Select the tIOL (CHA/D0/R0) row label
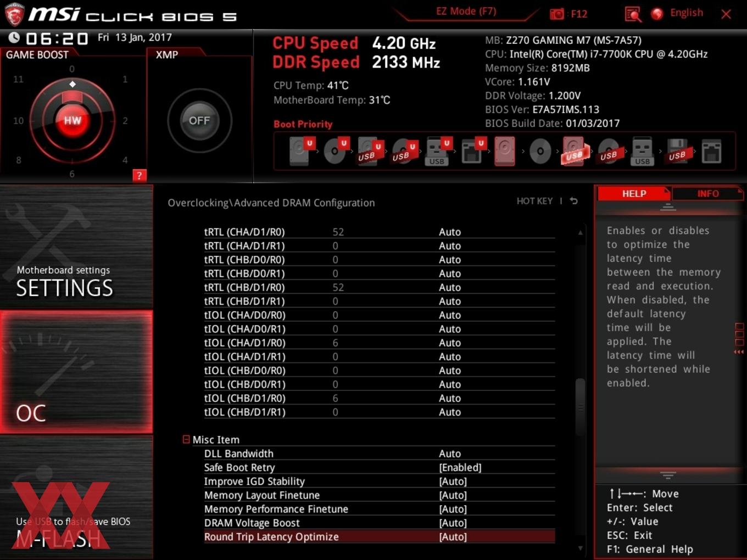 244,315
